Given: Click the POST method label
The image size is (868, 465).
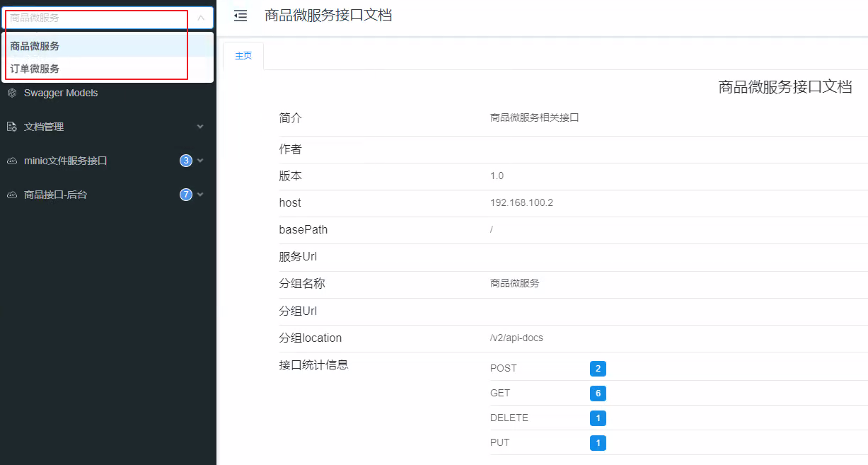Looking at the screenshot, I should (x=504, y=368).
